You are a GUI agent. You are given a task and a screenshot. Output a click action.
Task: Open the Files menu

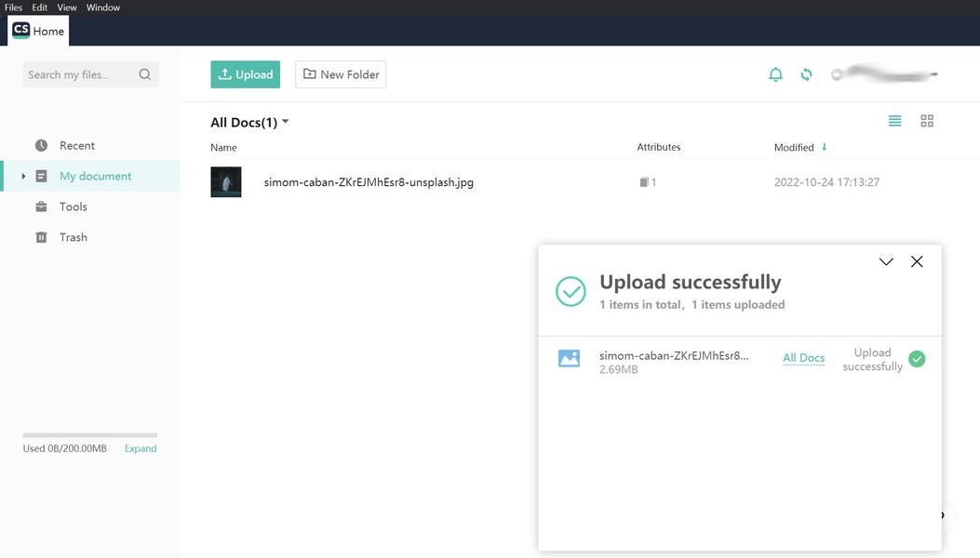click(x=13, y=7)
